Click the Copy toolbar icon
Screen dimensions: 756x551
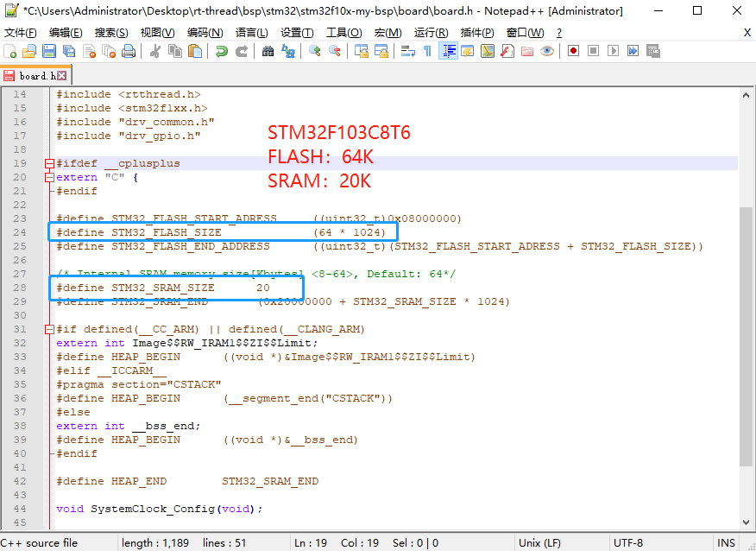(175, 51)
